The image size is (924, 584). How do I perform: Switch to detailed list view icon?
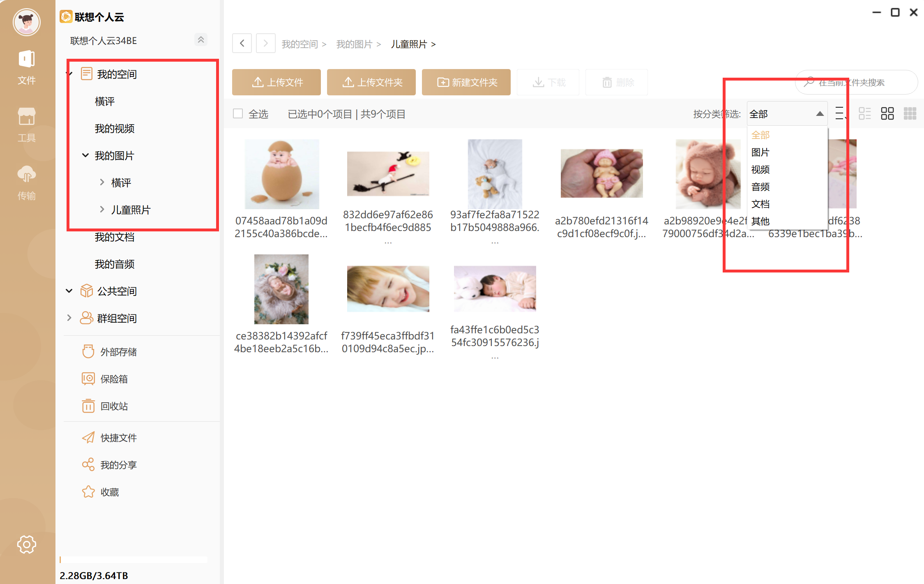tap(864, 113)
